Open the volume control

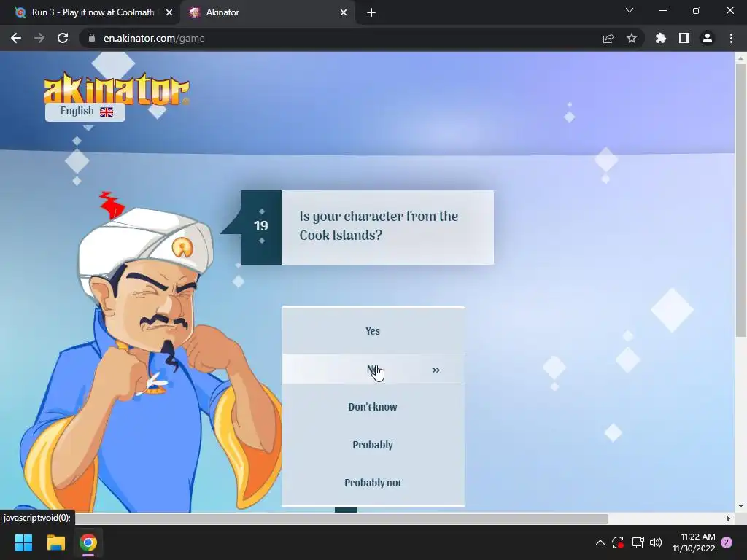click(x=656, y=542)
